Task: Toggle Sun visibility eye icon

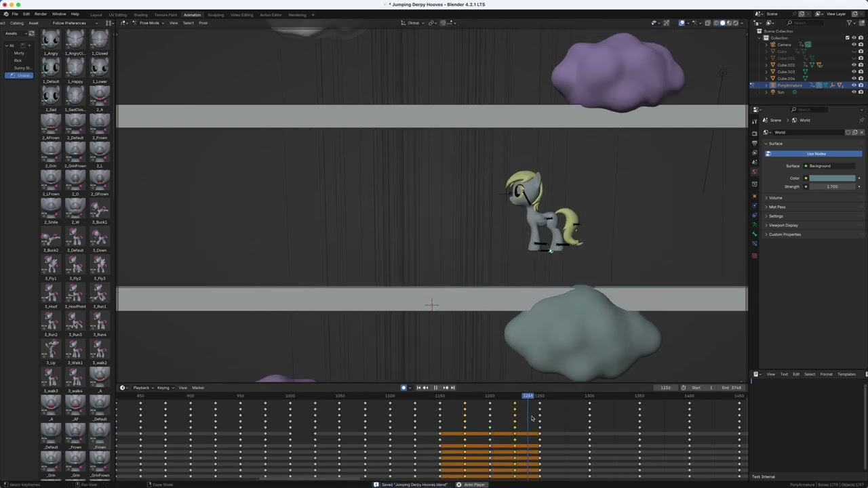Action: tap(854, 92)
